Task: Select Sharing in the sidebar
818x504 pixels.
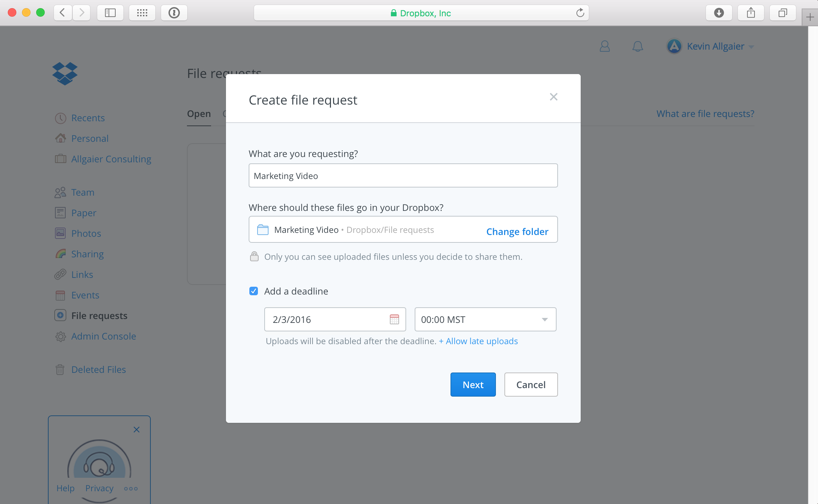Action: [x=88, y=254]
